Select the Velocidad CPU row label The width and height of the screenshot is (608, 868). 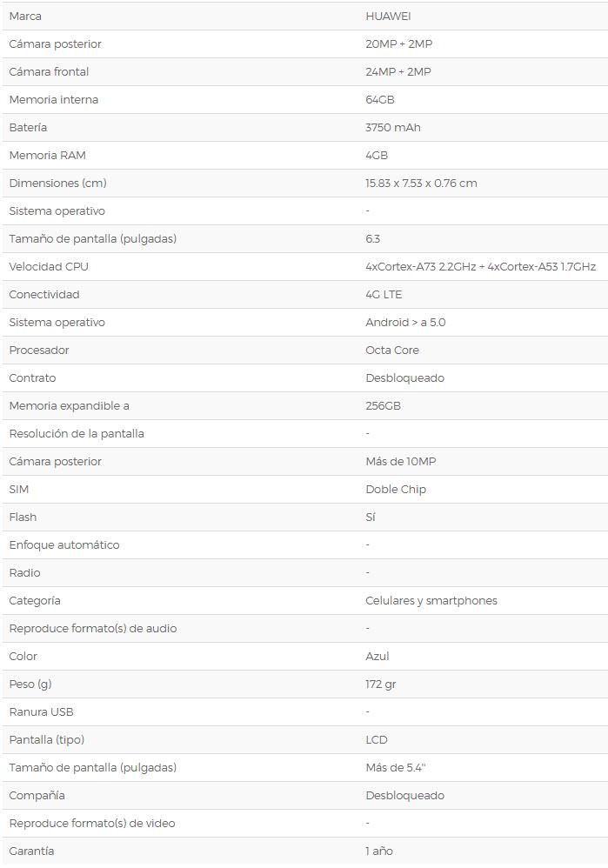(49, 267)
